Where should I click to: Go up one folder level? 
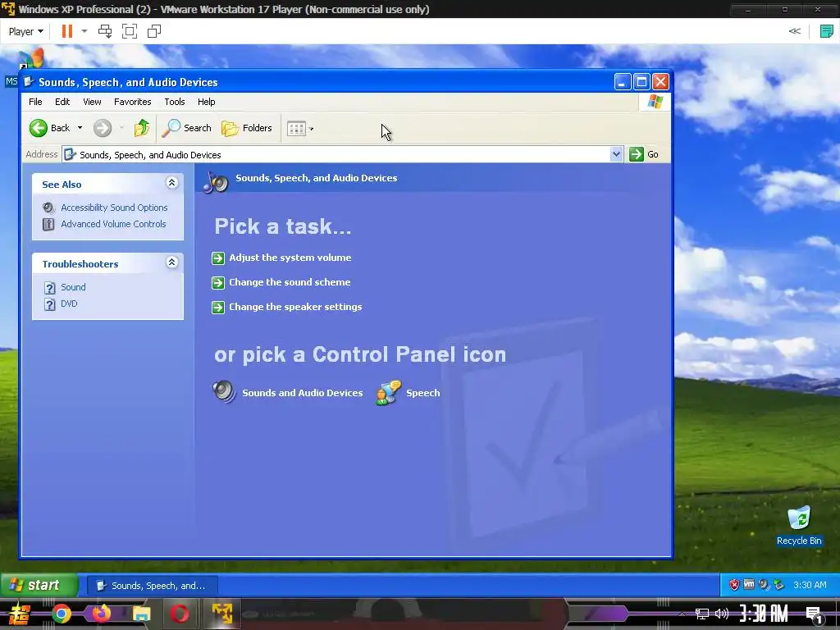(x=141, y=128)
